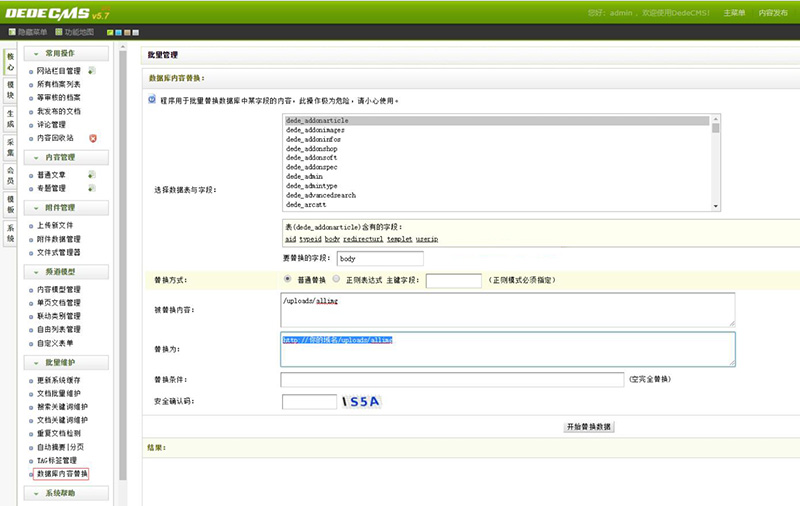Click the captcha image \S5A
Screen dimensions: 800x506
click(361, 401)
